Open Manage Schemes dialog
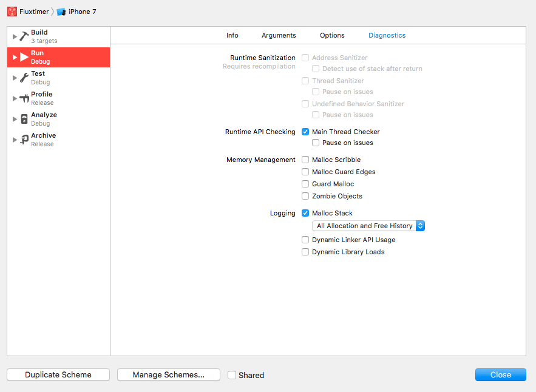 tap(168, 374)
